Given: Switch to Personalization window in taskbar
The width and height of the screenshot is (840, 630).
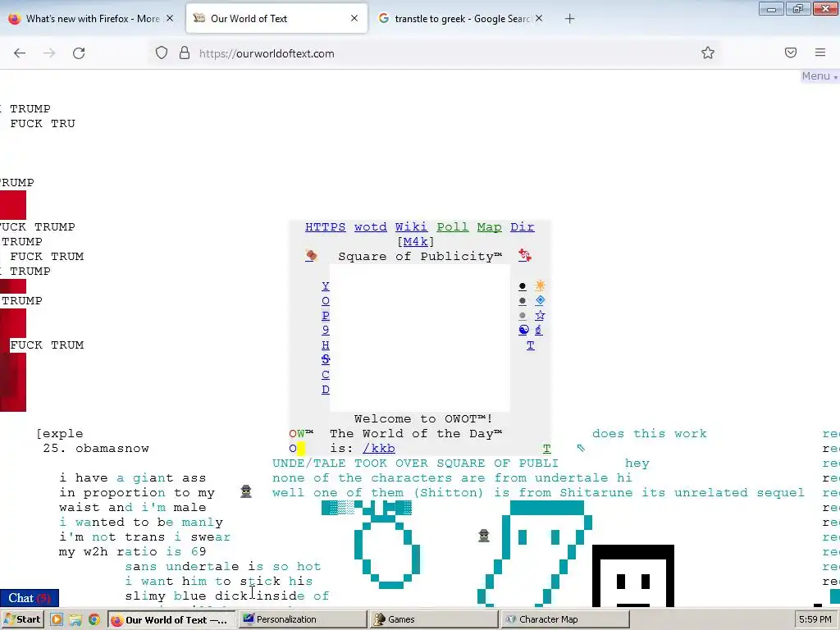Looking at the screenshot, I should 302,619.
